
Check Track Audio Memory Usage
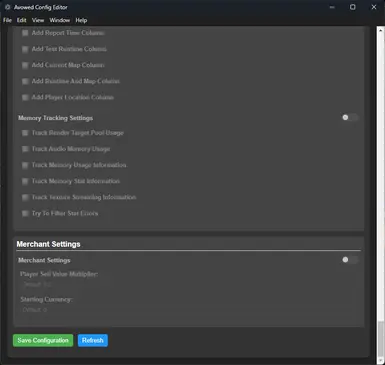(x=25, y=149)
